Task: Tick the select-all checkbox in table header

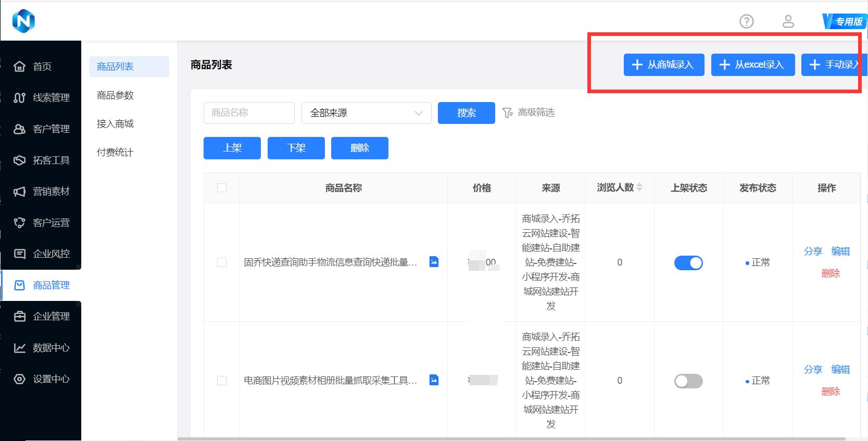Action: (222, 188)
